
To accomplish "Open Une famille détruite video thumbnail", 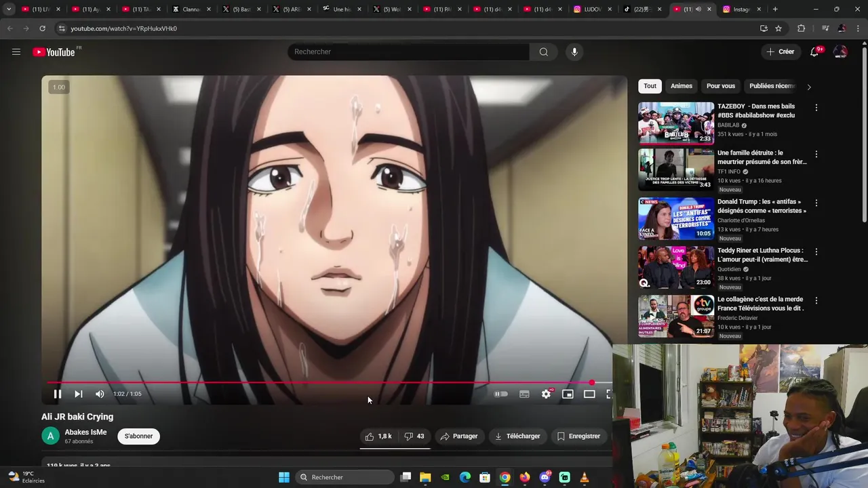I will click(x=675, y=170).
